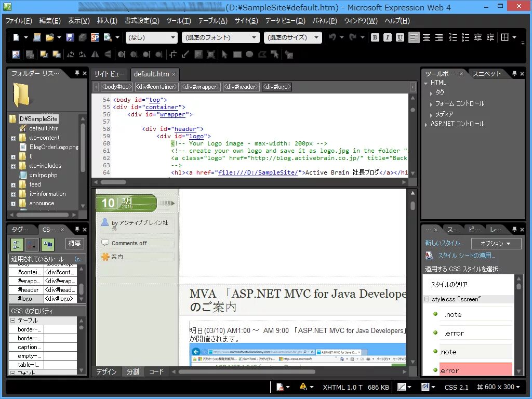Click the increase indent icon
The image size is (532, 399).
pos(490,37)
